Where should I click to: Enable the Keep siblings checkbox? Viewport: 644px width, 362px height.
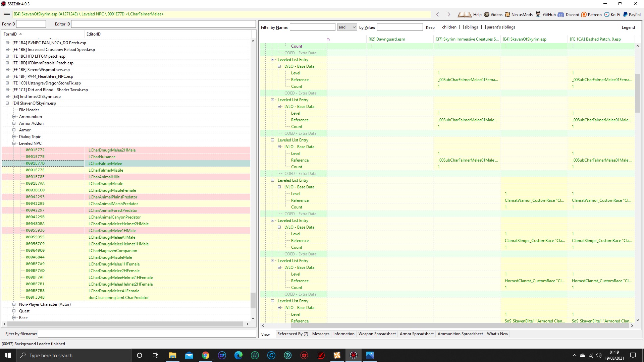coord(461,27)
